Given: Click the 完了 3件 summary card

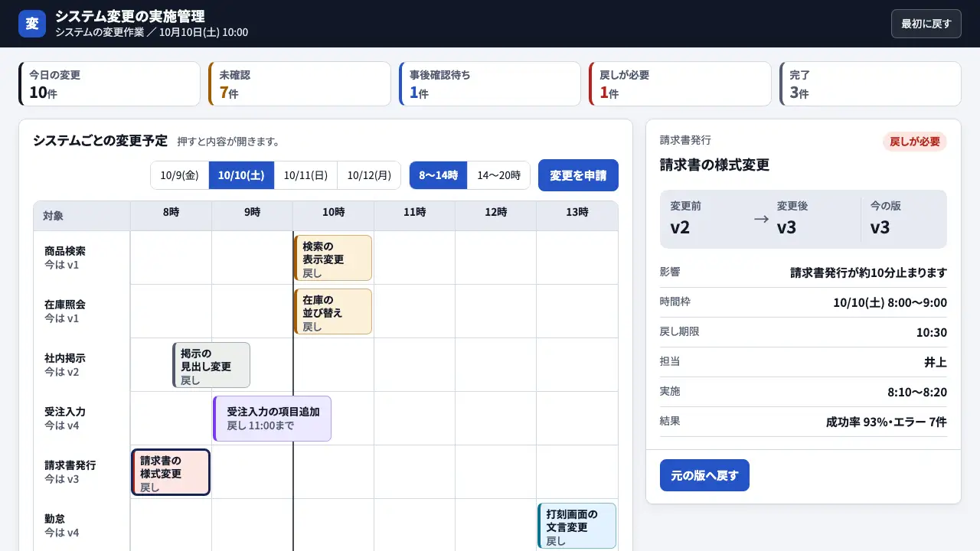Looking at the screenshot, I should pos(870,83).
